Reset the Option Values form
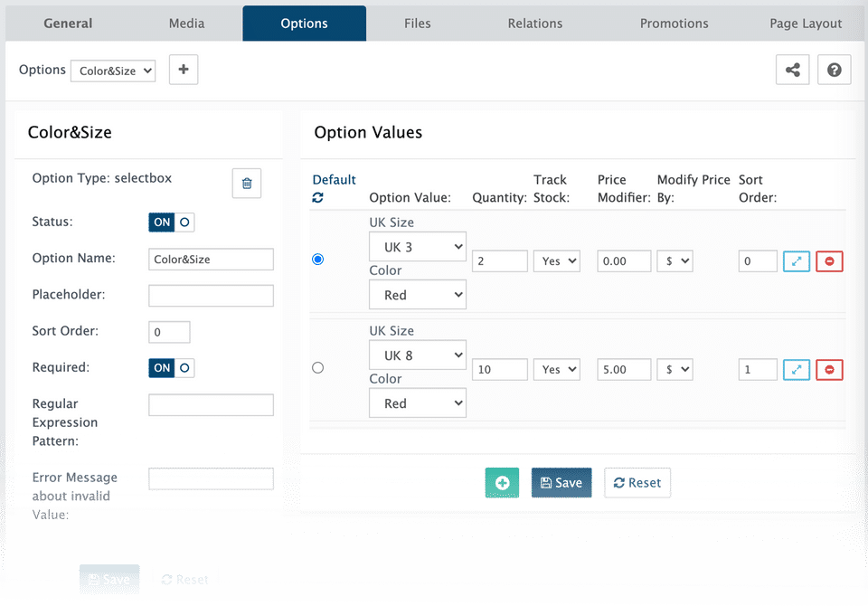The width and height of the screenshot is (868, 606). pos(637,483)
